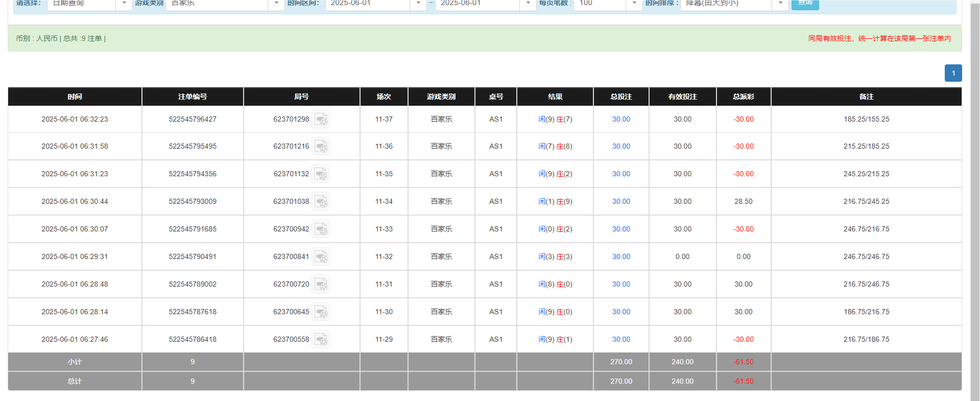Go to page 1 in pagination

click(953, 73)
